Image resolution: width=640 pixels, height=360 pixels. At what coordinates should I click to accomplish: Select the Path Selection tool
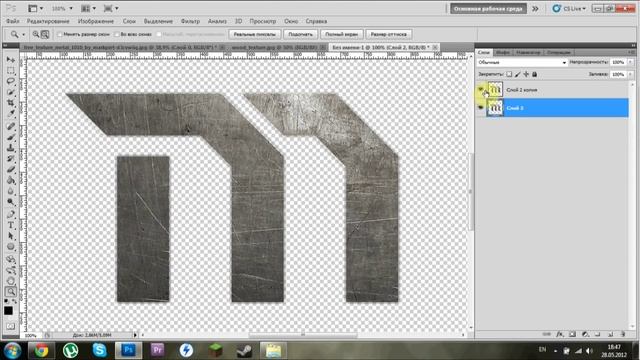(x=10, y=236)
